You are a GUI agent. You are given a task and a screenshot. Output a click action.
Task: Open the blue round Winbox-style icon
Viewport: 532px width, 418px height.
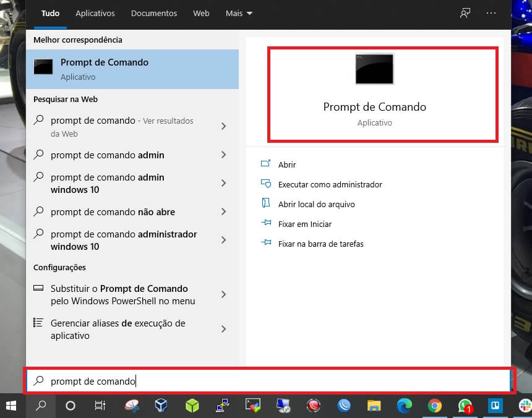344,406
